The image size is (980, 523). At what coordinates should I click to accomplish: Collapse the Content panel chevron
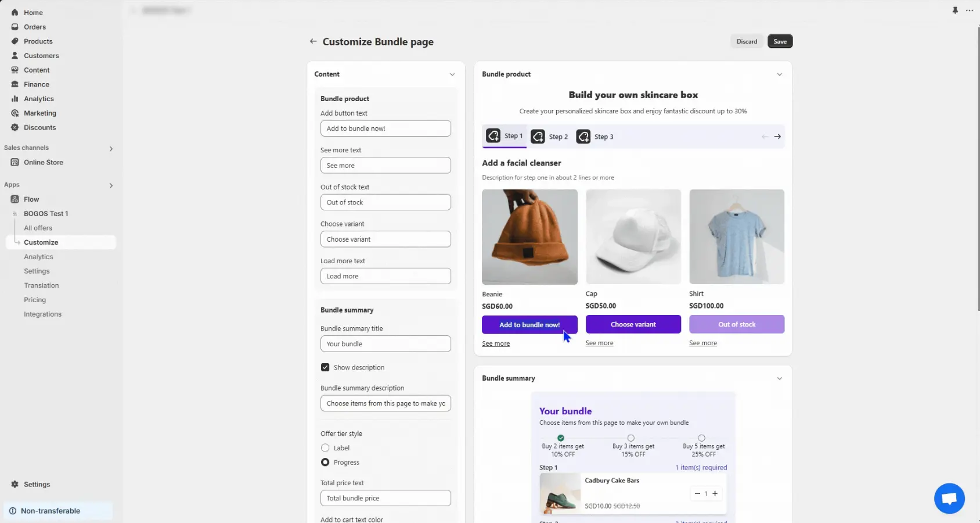tap(452, 74)
